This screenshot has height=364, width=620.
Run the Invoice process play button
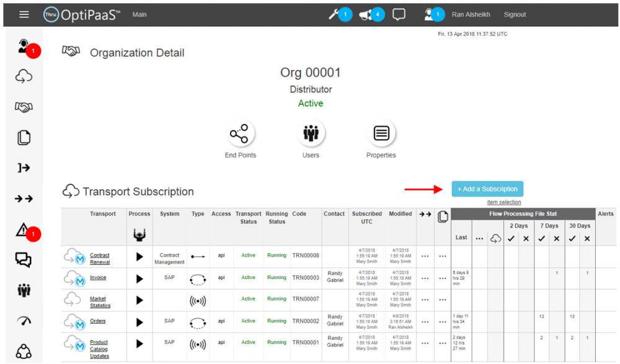pos(139,278)
